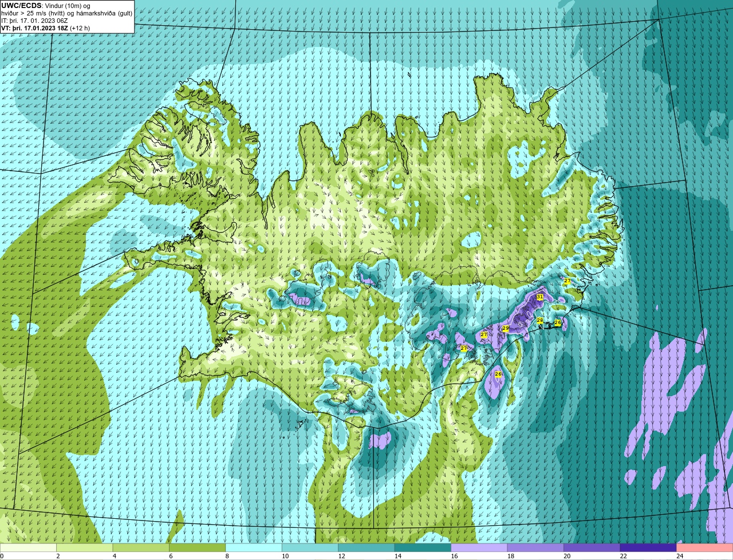Pick the light turquoise 10–12 scale swatch
Screen dimensions: 733x560
(310, 548)
